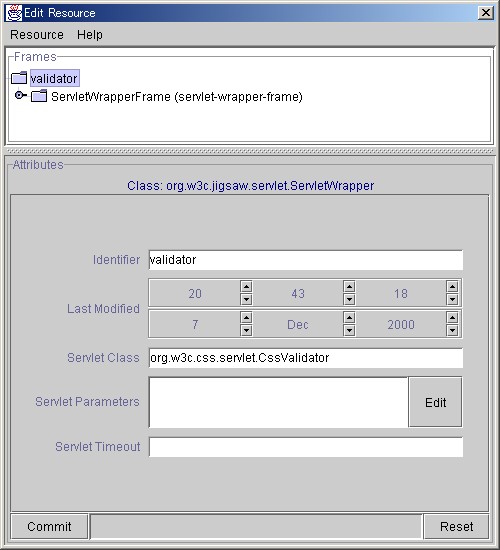Decrease the seconds value 18
This screenshot has height=550, width=500.
click(452, 299)
